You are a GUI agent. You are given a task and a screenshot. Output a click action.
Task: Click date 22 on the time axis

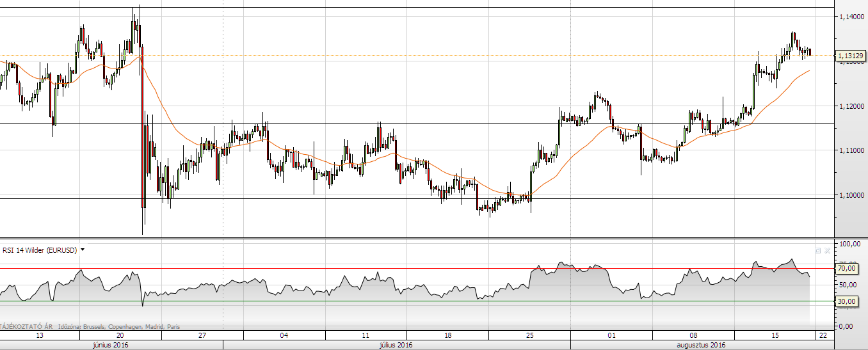823,335
